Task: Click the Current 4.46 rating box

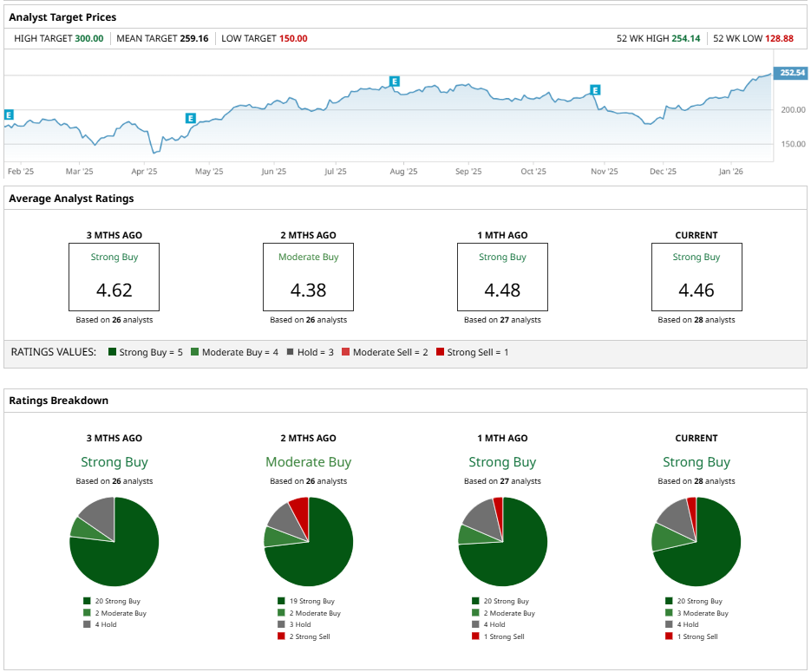Action: pos(697,277)
